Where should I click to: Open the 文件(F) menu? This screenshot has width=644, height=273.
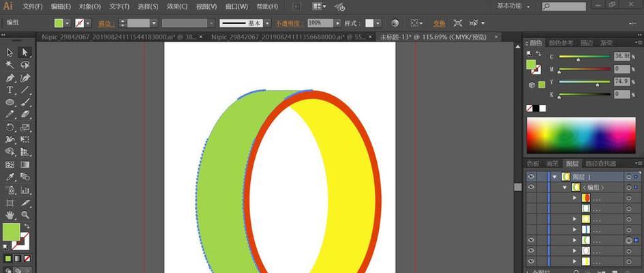(x=33, y=7)
